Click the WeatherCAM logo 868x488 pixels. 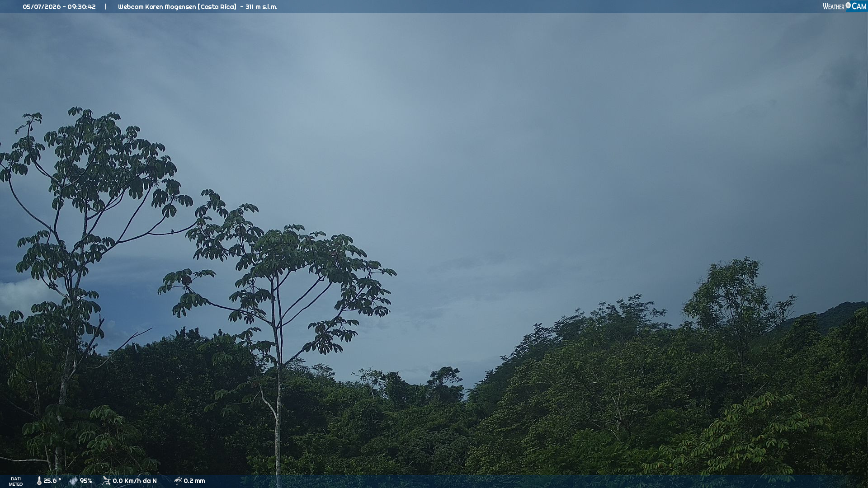[844, 6]
